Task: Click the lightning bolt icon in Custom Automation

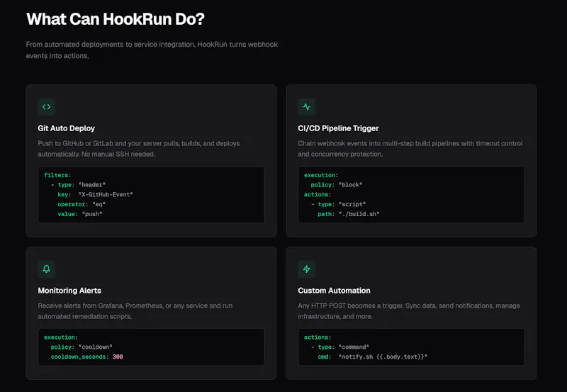Action: (307, 269)
